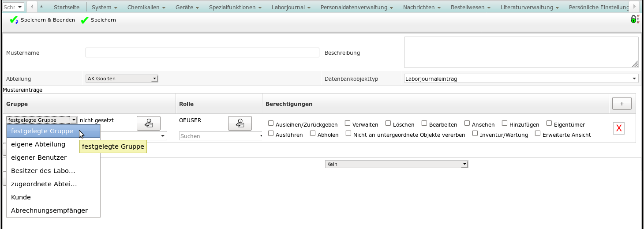Click the Mustername text field

(202, 53)
